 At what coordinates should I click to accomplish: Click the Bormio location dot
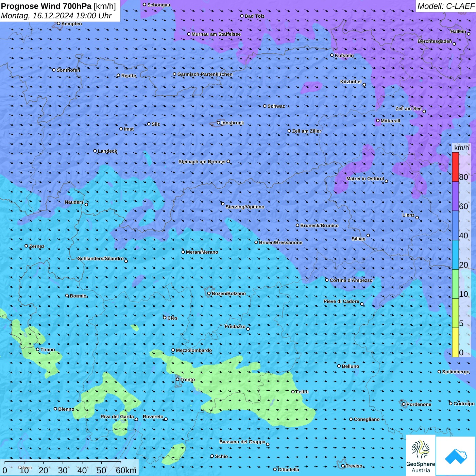tap(67, 295)
